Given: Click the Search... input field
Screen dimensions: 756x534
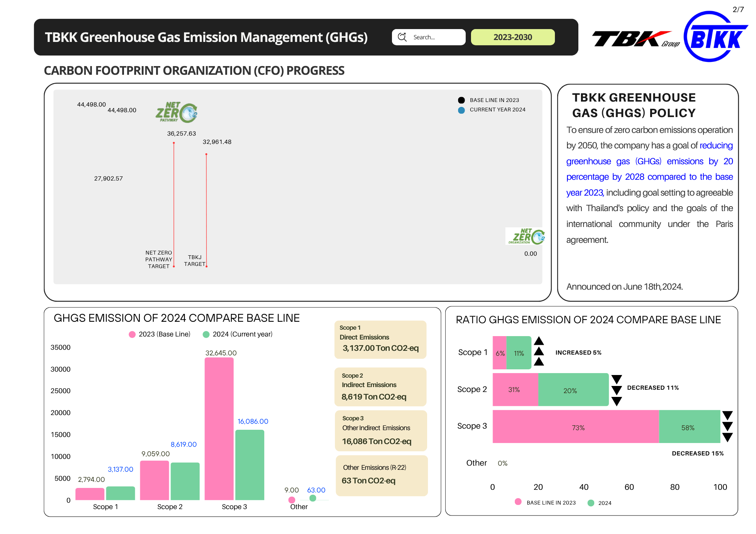Looking at the screenshot, I should [429, 37].
